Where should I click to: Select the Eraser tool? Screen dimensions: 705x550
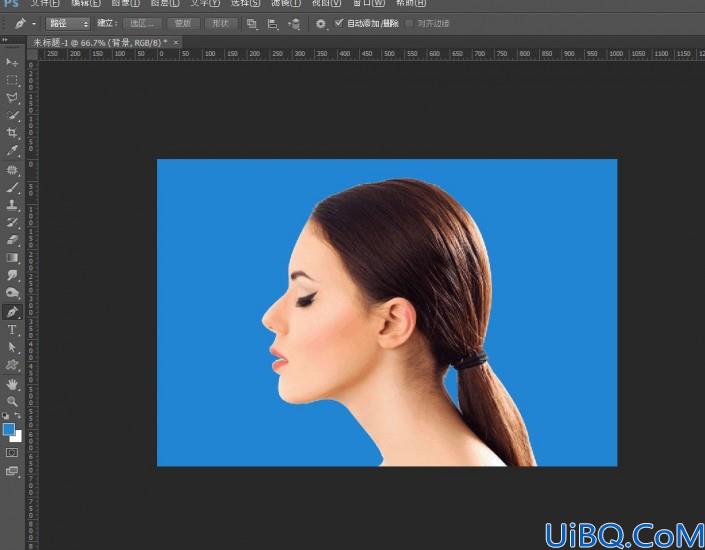click(12, 240)
